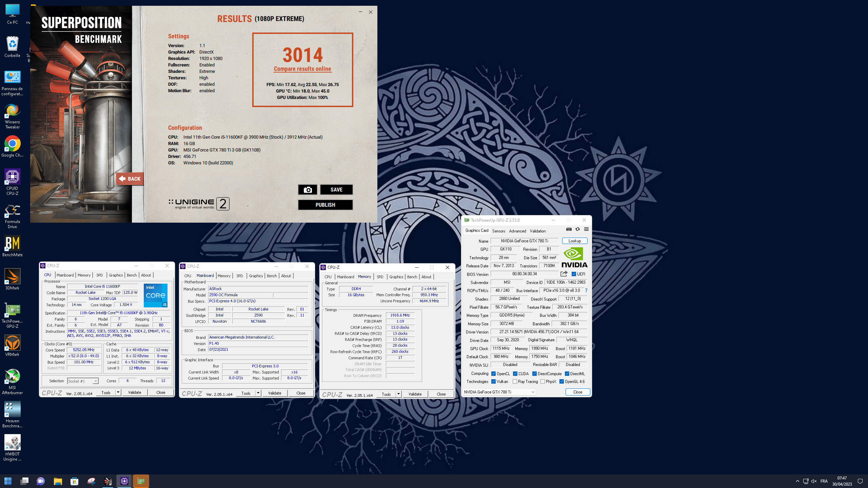Click the GPU-Z Name field value

[524, 241]
